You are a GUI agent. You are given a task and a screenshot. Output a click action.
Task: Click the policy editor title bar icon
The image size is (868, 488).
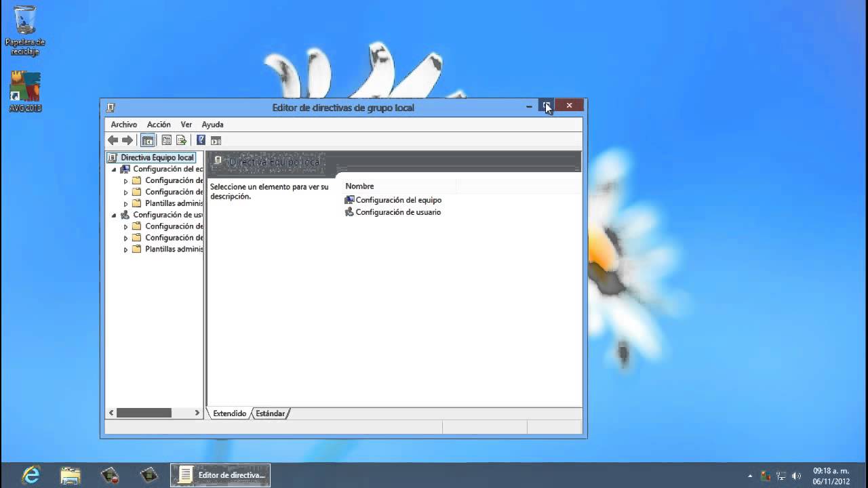click(111, 107)
